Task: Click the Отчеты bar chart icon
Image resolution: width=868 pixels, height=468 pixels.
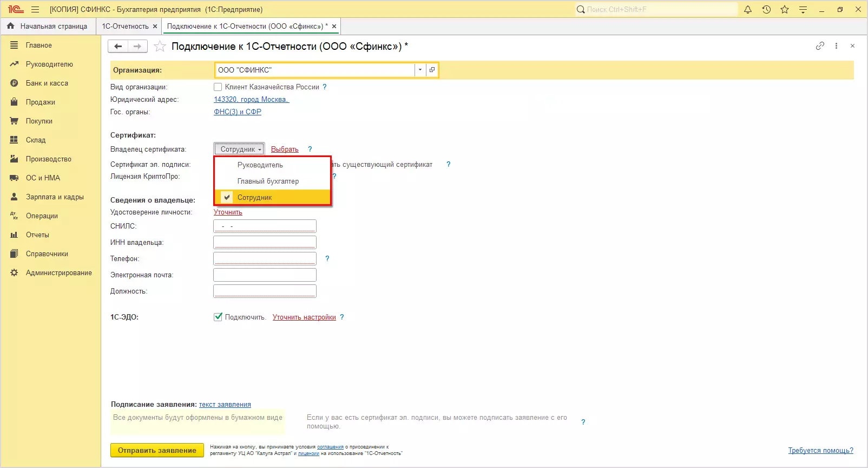Action: tap(14, 235)
